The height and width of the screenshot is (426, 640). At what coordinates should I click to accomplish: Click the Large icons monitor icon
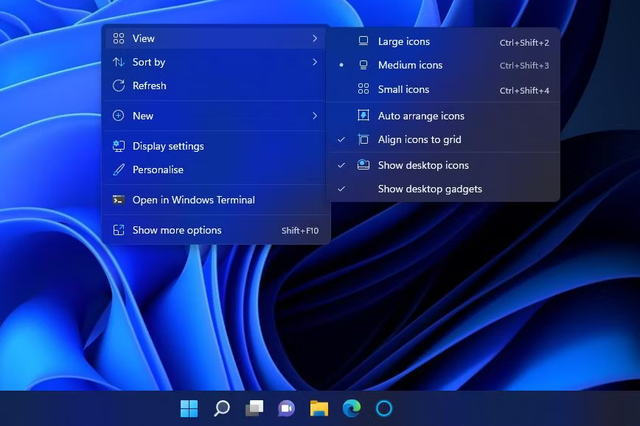click(363, 41)
